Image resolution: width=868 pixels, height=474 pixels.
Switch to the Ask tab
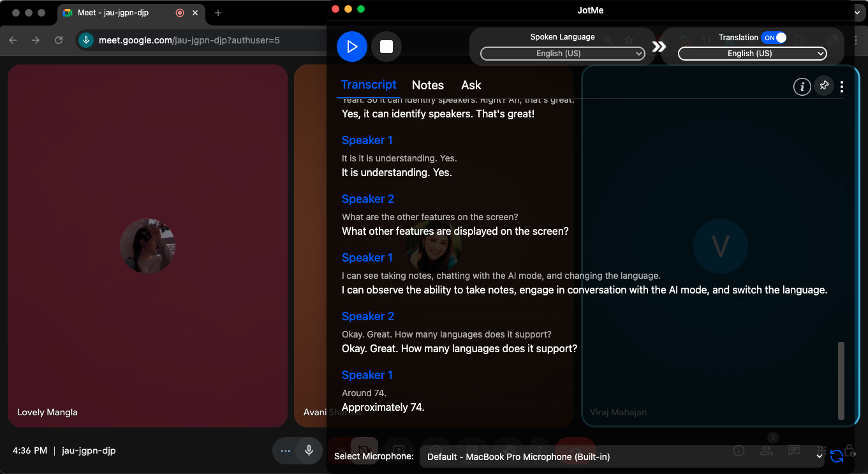click(471, 85)
